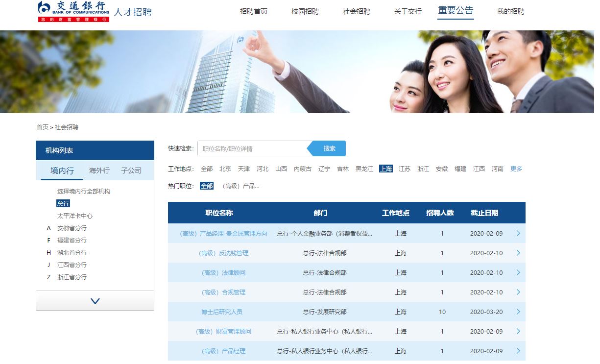Open 校园招聘 in top navigation

pyautogui.click(x=305, y=11)
